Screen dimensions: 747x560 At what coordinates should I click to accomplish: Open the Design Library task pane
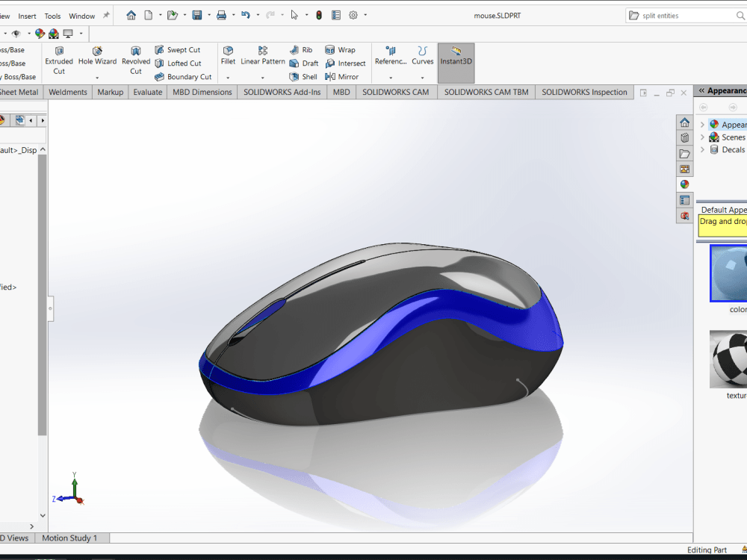pos(685,137)
